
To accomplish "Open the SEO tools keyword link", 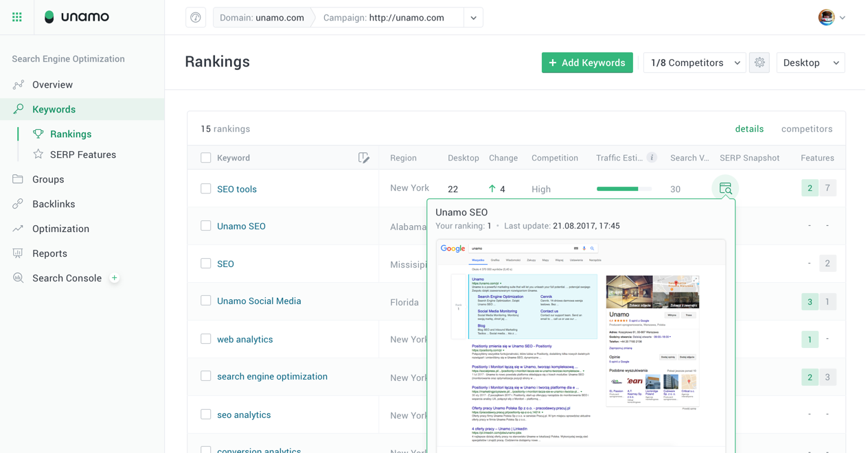I will [x=237, y=189].
